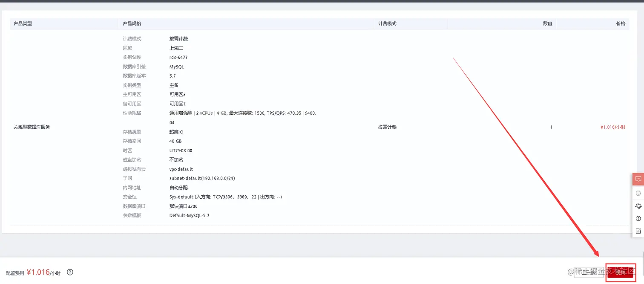Click the smiley face feedback icon
The width and height of the screenshot is (644, 284).
click(x=638, y=193)
